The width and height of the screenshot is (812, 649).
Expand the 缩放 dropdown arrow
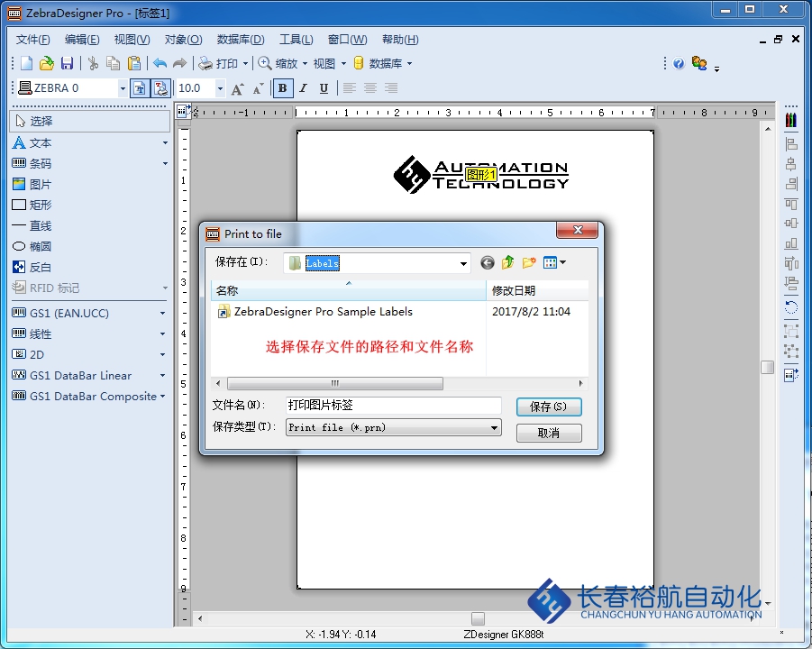[x=305, y=64]
